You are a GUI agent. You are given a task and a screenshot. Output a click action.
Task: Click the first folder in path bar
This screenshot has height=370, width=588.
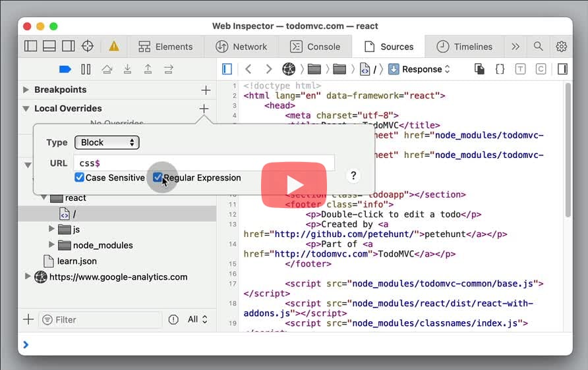[314, 69]
